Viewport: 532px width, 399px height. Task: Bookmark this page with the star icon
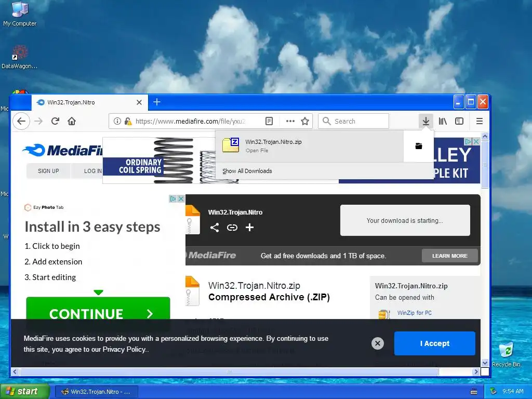[x=305, y=121]
